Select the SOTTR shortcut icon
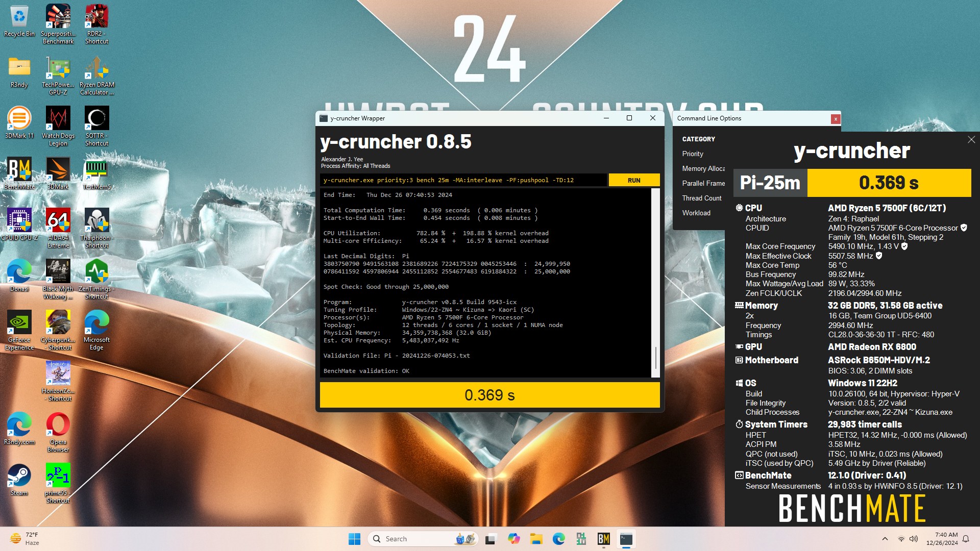 click(96, 126)
